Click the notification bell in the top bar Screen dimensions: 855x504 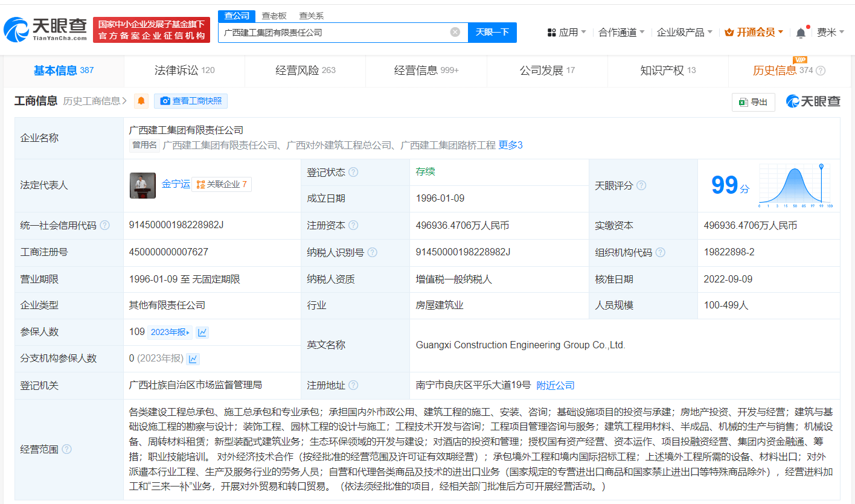pos(801,33)
